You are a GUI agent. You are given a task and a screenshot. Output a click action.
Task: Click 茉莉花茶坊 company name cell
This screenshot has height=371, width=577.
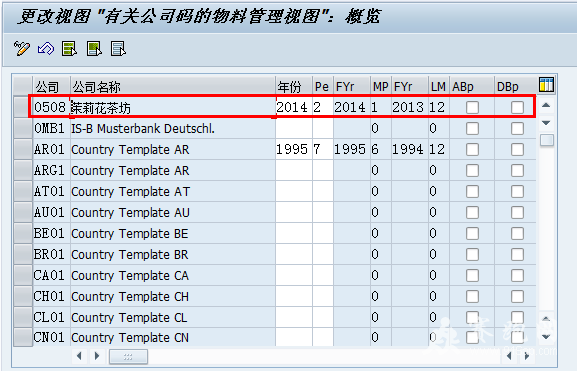coord(173,107)
